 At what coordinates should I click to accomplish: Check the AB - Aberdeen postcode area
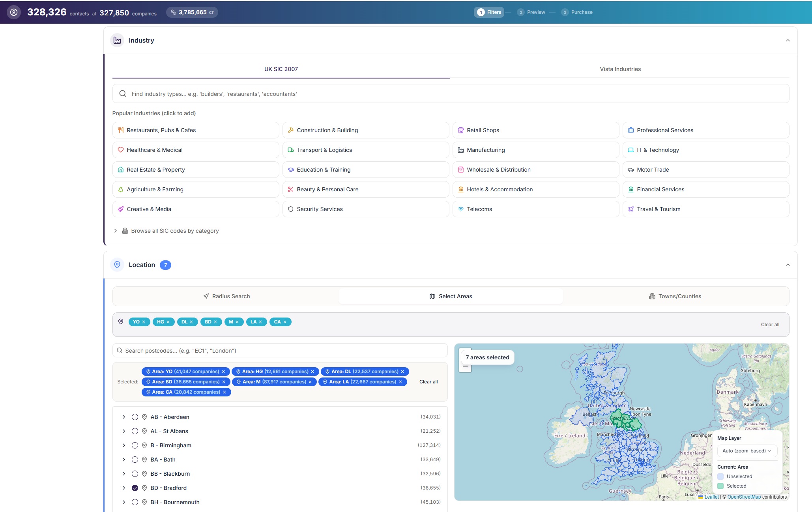135,417
